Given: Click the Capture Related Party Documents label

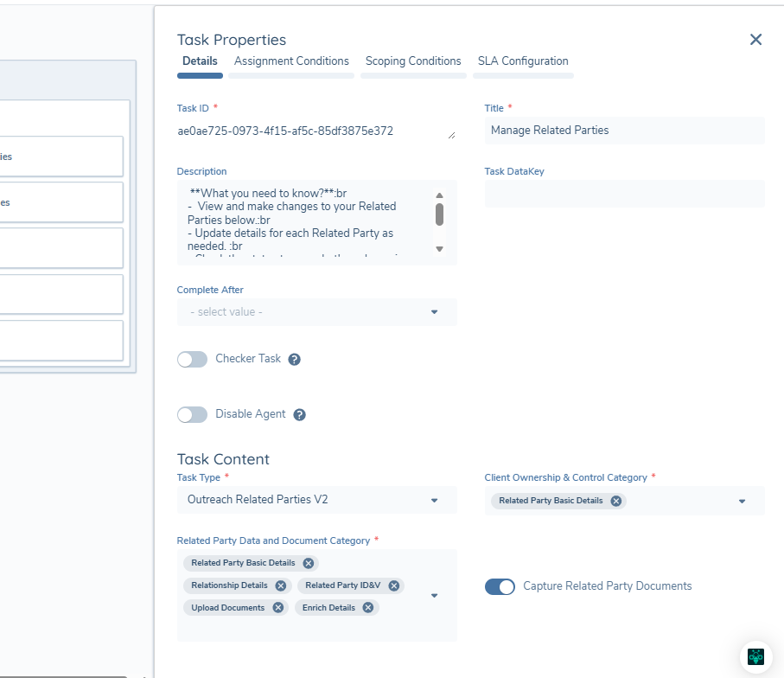Looking at the screenshot, I should coord(608,586).
